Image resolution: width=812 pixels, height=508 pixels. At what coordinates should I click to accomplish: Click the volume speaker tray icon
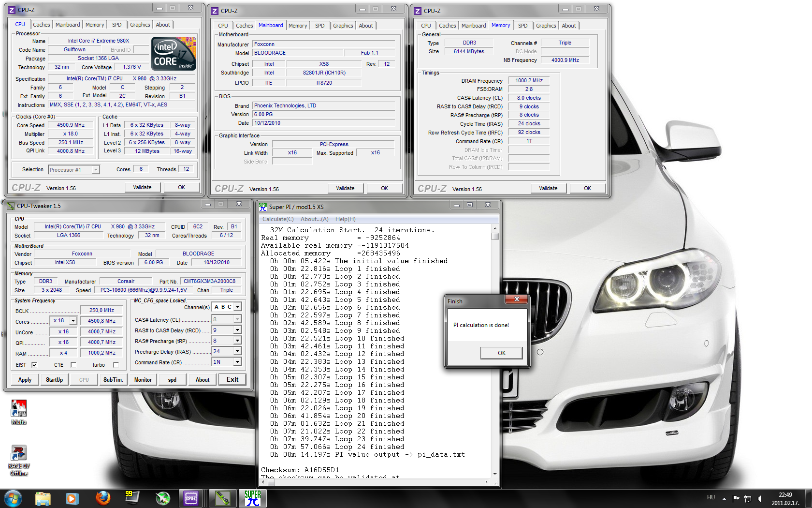point(759,498)
